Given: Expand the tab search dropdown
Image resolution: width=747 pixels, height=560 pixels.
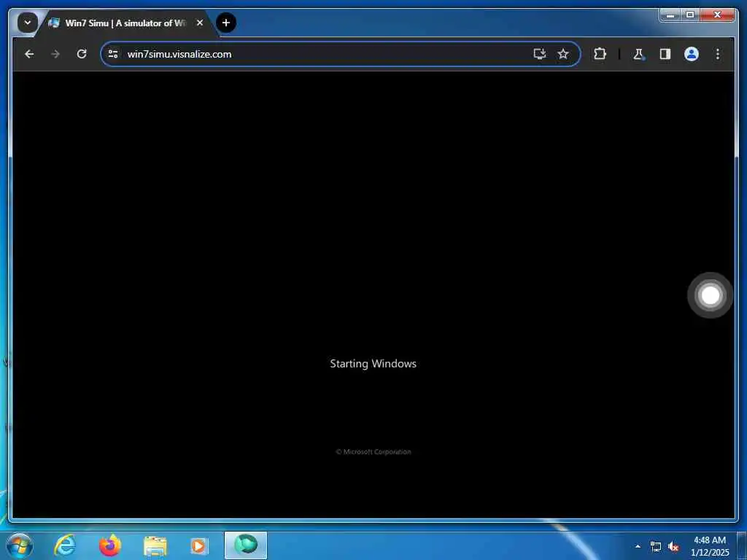Looking at the screenshot, I should coord(28,23).
